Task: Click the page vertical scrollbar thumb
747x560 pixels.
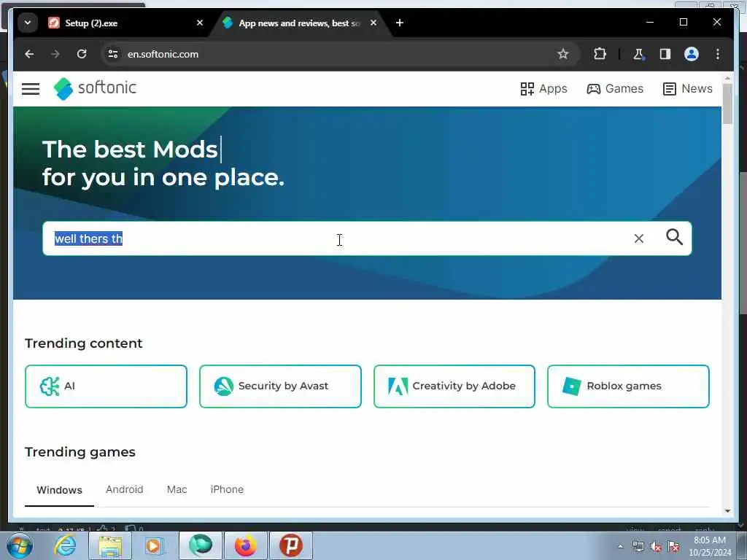Action: pos(727,104)
